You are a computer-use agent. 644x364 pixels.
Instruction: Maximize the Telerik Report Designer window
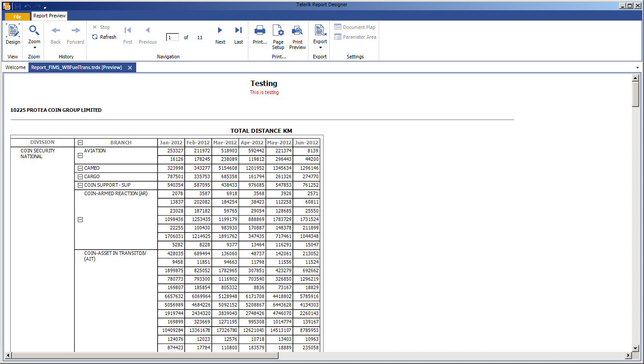pos(629,6)
